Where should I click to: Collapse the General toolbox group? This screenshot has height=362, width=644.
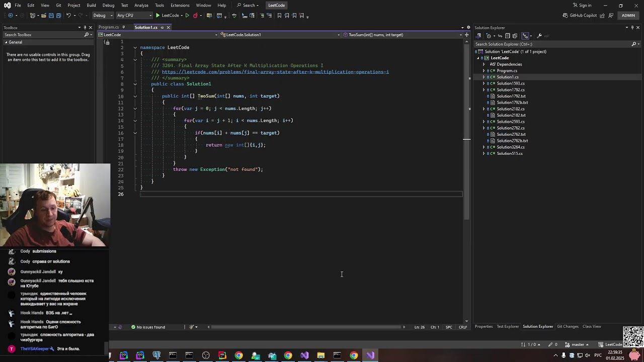[x=7, y=42]
